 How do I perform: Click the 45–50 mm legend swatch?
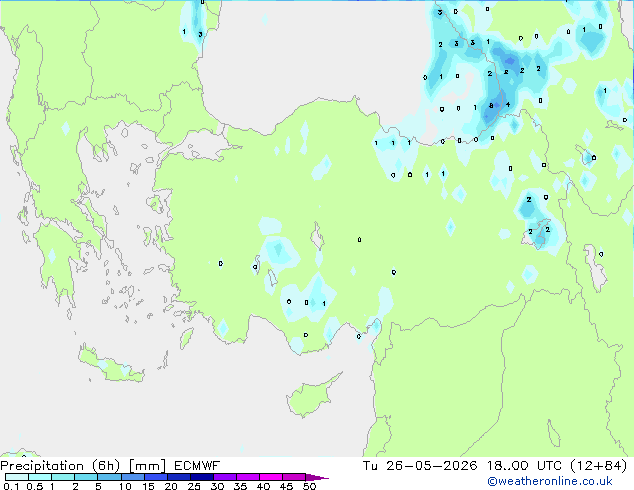[294, 477]
